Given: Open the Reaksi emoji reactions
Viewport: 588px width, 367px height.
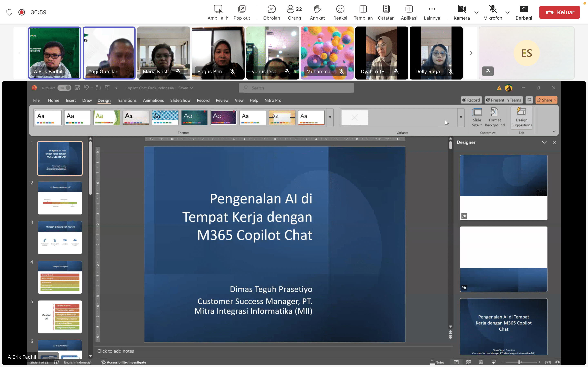Looking at the screenshot, I should pos(340,12).
